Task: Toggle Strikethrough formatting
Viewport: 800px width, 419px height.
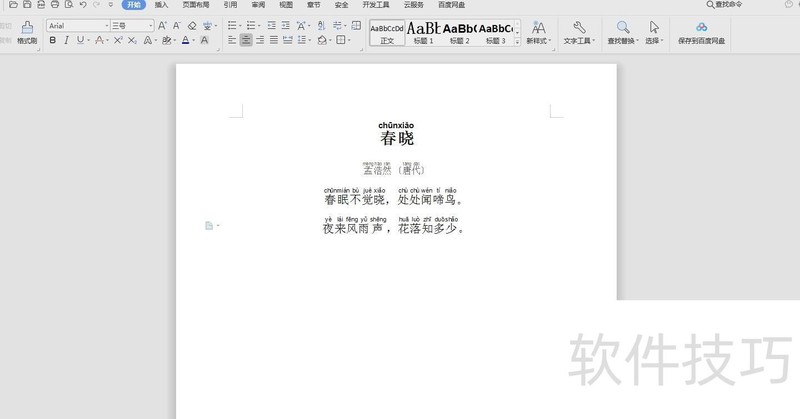Action: coord(99,40)
